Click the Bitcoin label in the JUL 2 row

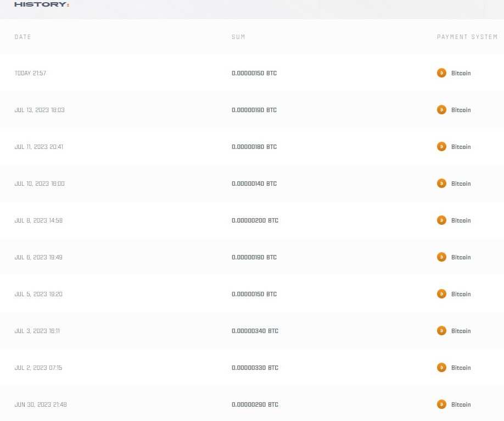(x=461, y=368)
